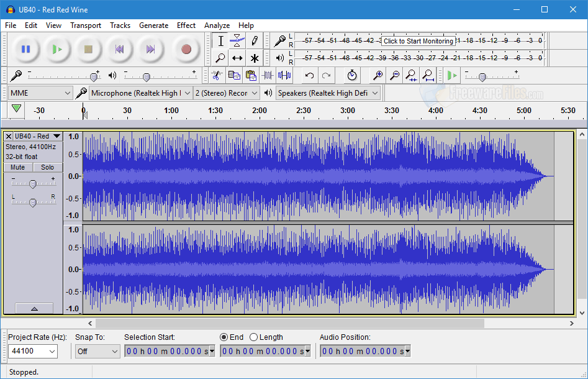Screen dimensions: 588x379
Task: Enable Solo on the track
Action: pyautogui.click(x=47, y=167)
